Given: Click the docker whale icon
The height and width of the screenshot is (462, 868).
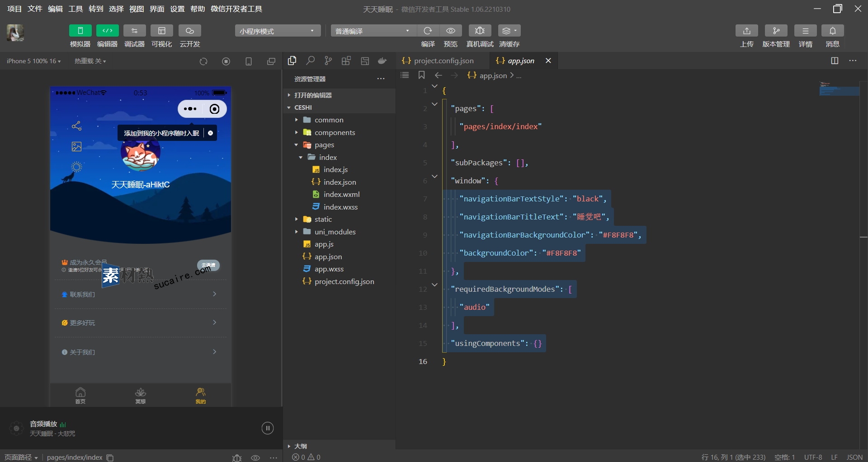Looking at the screenshot, I should point(382,61).
